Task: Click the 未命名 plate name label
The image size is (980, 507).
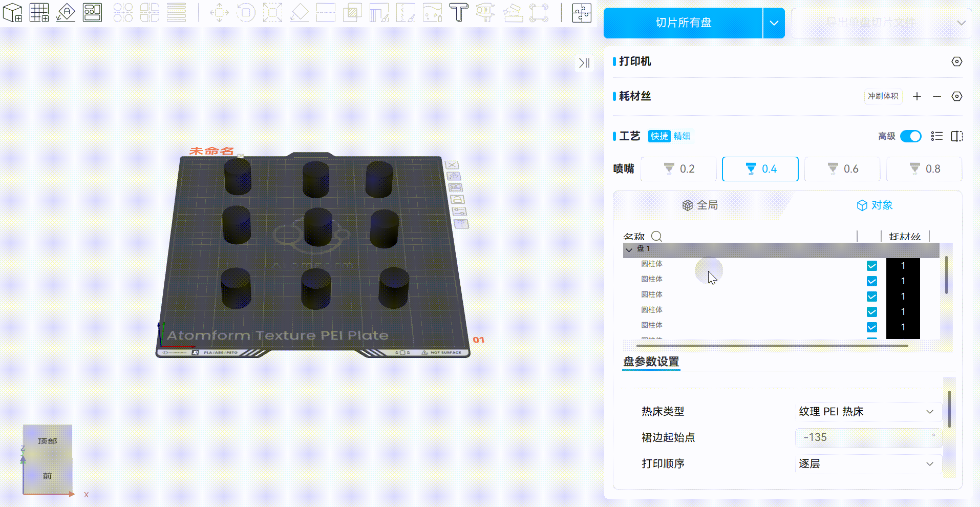Action: click(211, 151)
